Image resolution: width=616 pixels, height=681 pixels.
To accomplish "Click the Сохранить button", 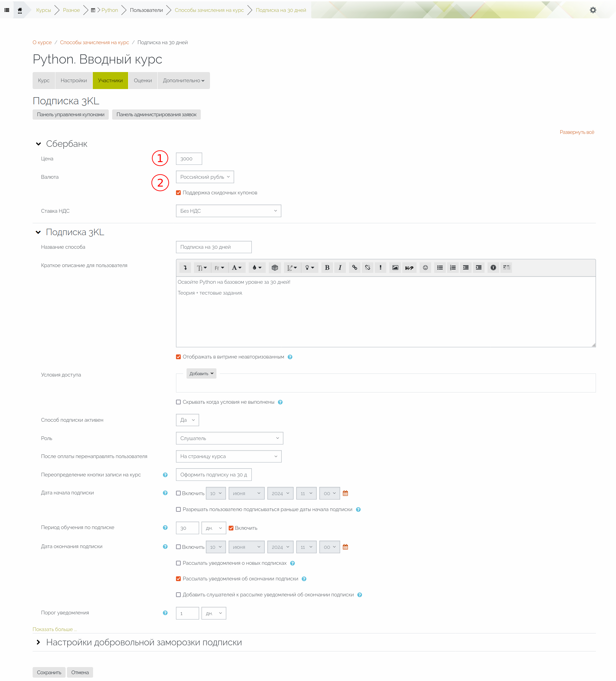I will click(x=49, y=673).
